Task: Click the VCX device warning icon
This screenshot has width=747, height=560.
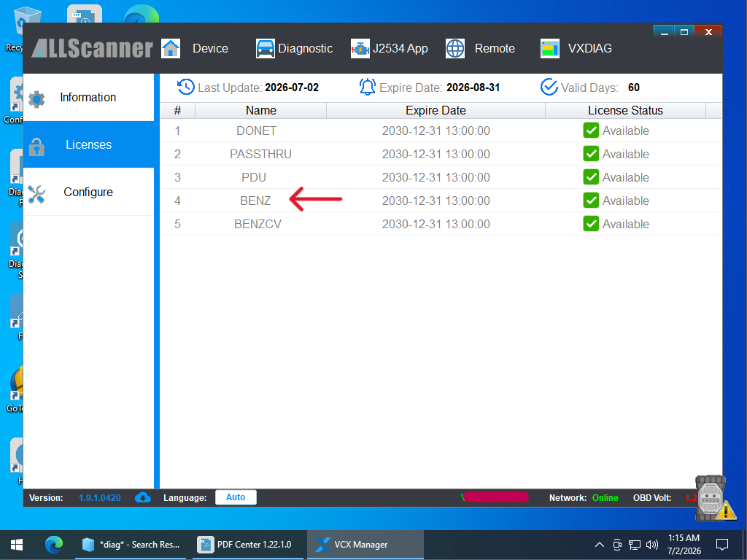Action: tap(715, 499)
